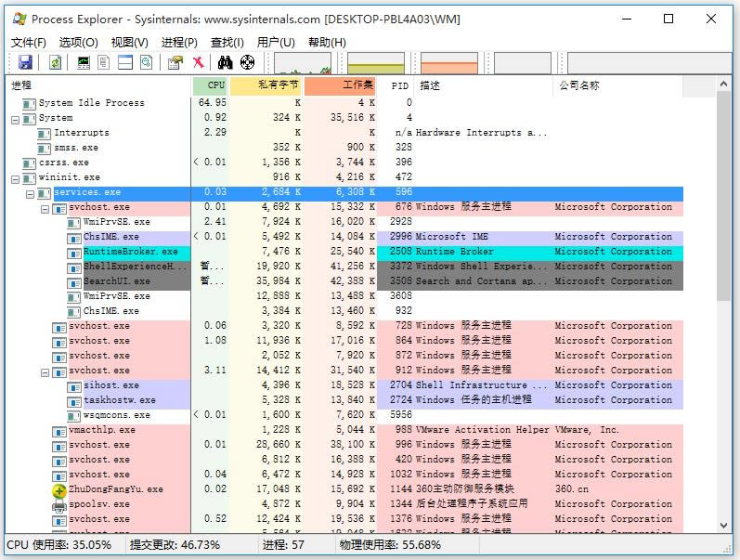Click the icon beside wsqmcons.exe
This screenshot has height=560, width=740.
[73, 416]
